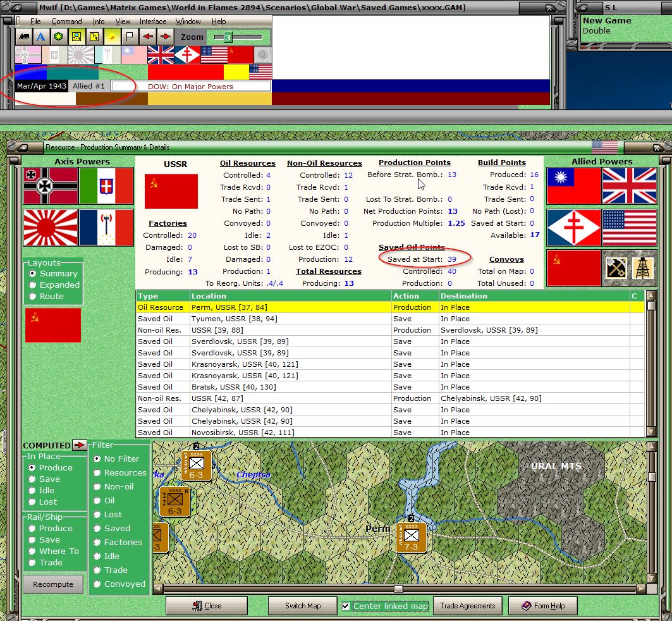Open the Info menu
This screenshot has width=672, height=621.
pyautogui.click(x=99, y=22)
